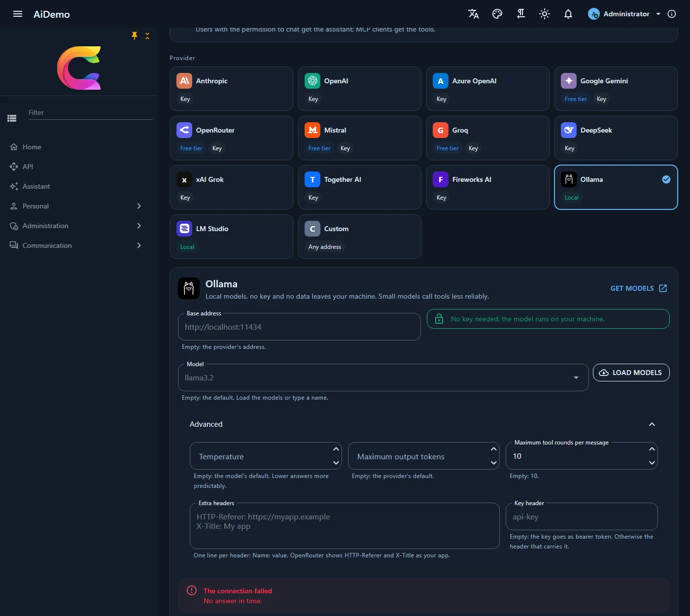Viewport: 690px width, 616px height.
Task: Click the large Ollama logo in details panel
Action: [x=189, y=288]
